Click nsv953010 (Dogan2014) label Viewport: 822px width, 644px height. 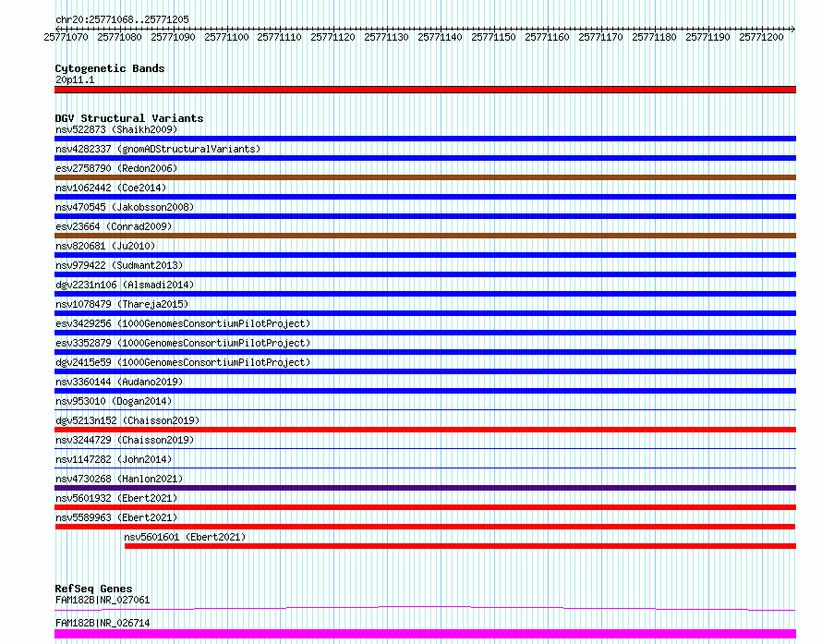click(x=114, y=401)
